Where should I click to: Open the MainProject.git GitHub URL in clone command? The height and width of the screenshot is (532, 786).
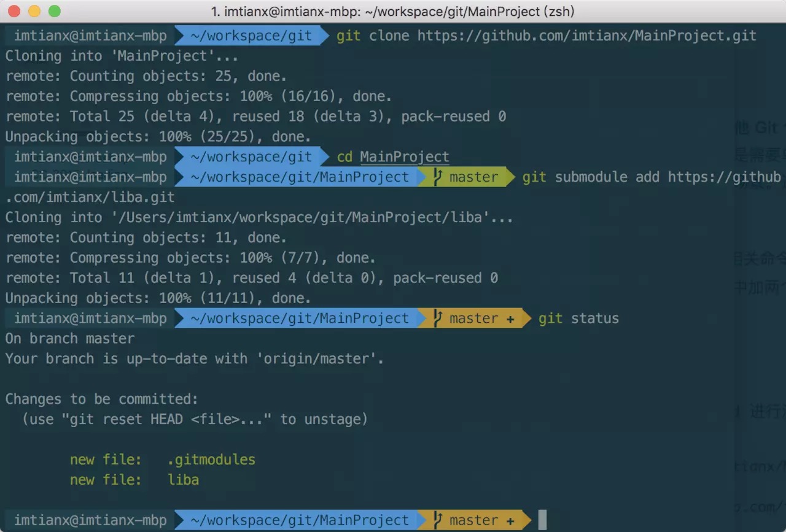[586, 36]
